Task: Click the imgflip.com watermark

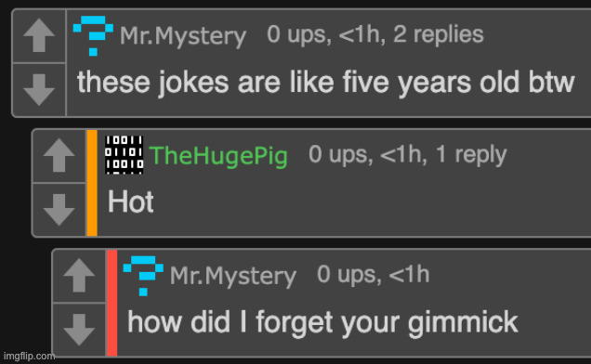Action: [x=29, y=356]
